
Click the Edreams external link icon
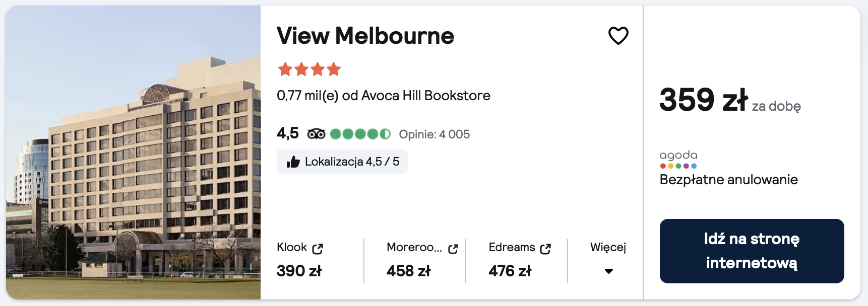[x=545, y=249]
